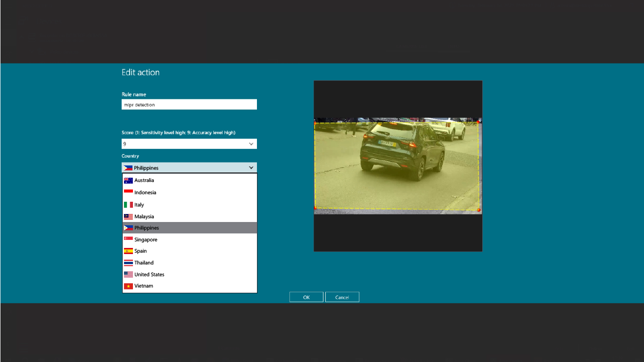Click the Indonesia flag icon
Viewport: 644px width, 362px height.
click(128, 192)
